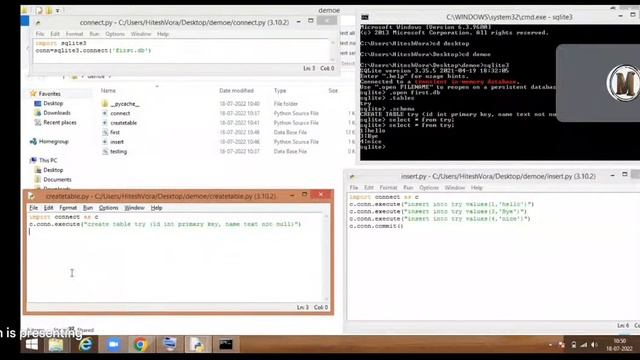This screenshot has width=640, height=360.
Task: Launch Internet Explorer from the taskbar
Action: click(85, 345)
